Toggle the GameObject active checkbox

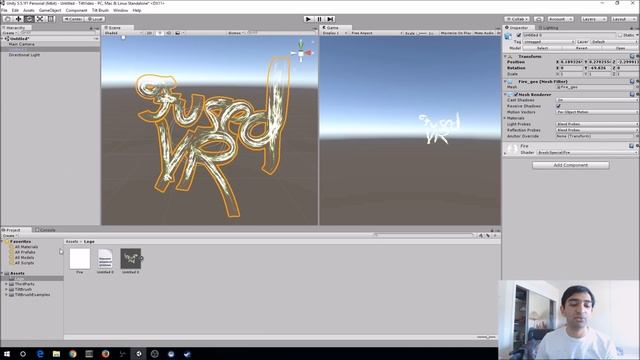519,36
